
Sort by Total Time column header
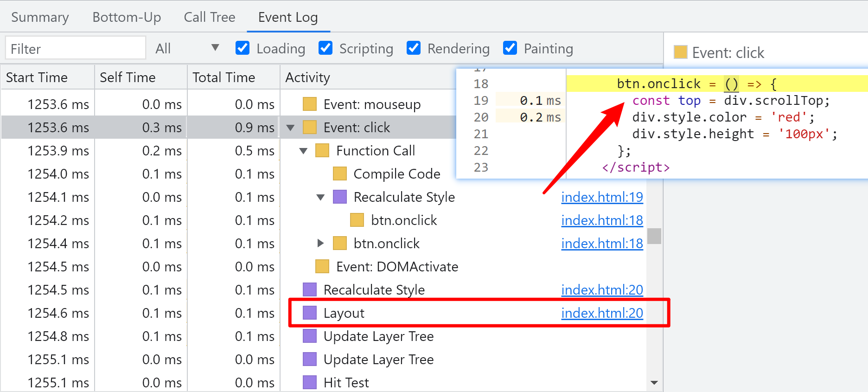pos(234,77)
